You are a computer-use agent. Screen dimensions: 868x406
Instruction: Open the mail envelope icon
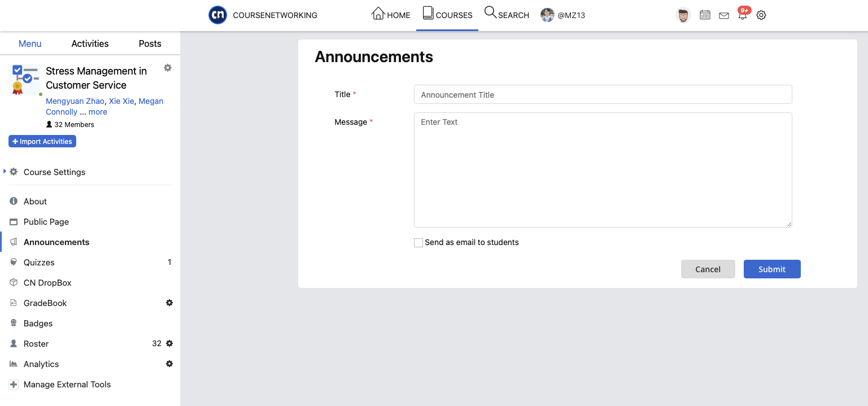724,16
